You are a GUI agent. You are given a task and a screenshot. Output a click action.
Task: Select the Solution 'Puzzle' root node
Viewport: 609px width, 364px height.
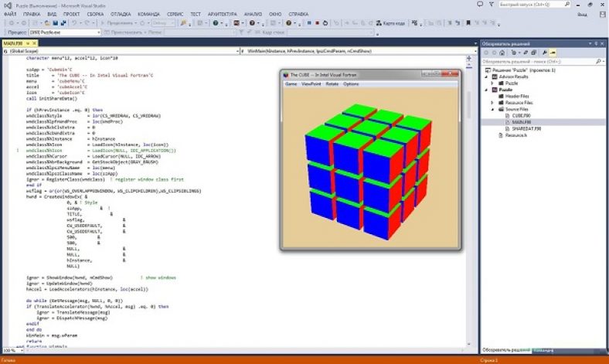[x=520, y=70]
